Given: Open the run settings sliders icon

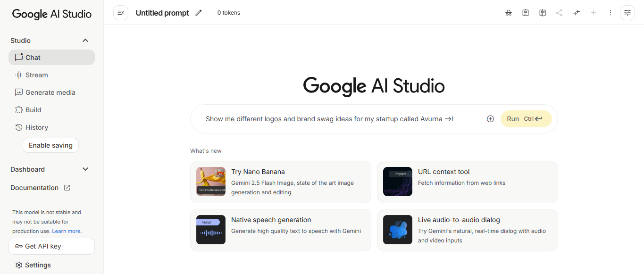Looking at the screenshot, I should 627,13.
